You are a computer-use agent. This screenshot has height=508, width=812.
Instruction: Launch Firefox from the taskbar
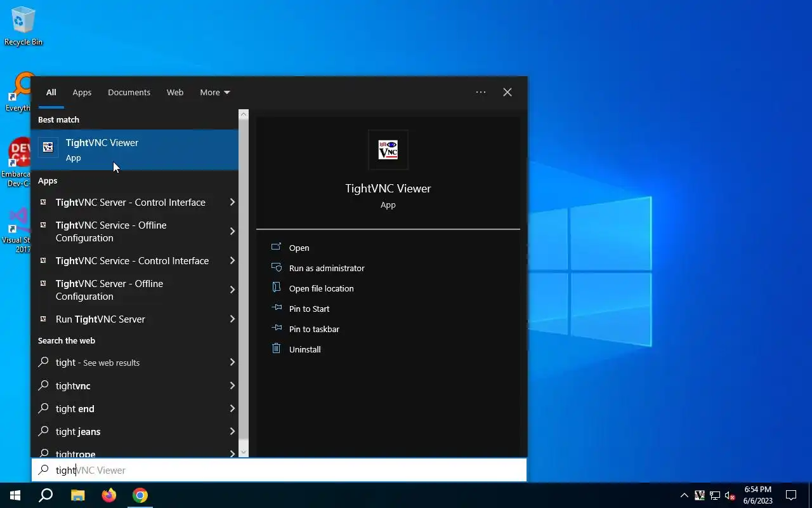coord(109,495)
